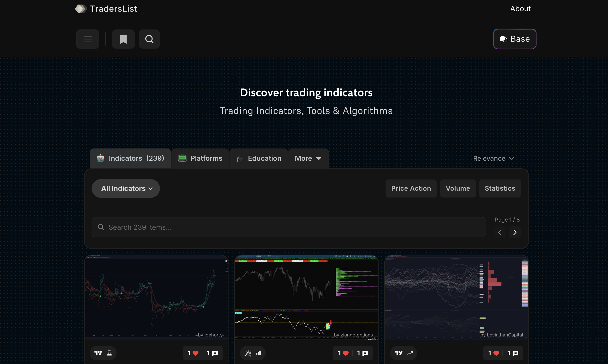Click the 'Discover trading indicators' heading
The height and width of the screenshot is (364, 608).
click(x=306, y=92)
